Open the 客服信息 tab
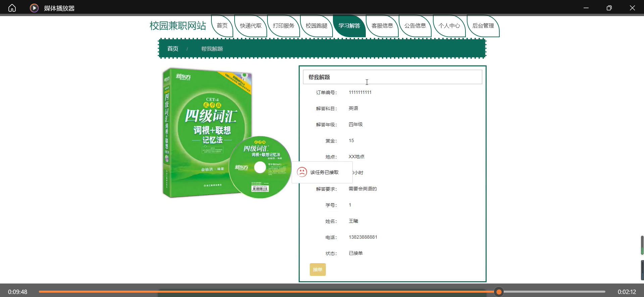 click(x=382, y=26)
